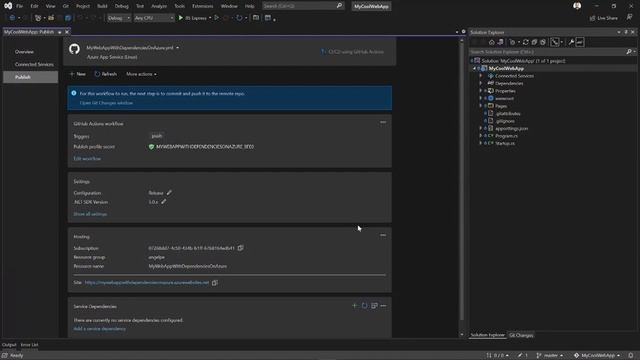The height and width of the screenshot is (360, 640).
Task: Click the title bar Search box
Action: (x=303, y=6)
